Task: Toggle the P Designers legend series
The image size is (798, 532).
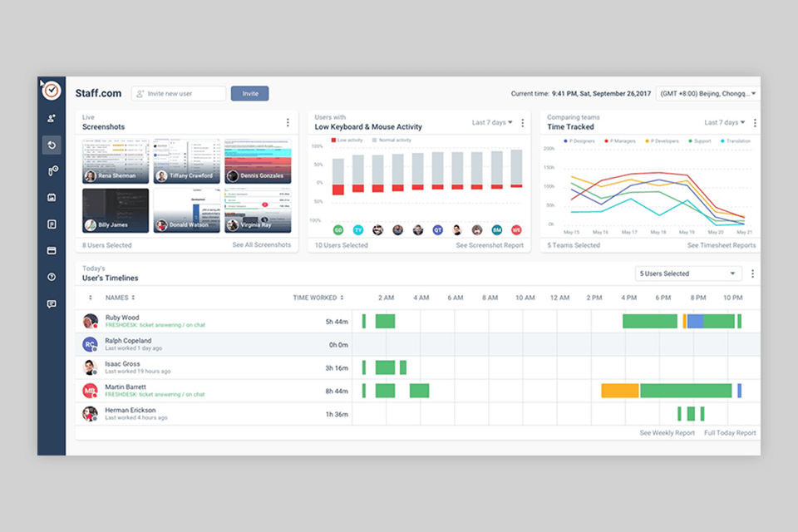Action: (579, 141)
